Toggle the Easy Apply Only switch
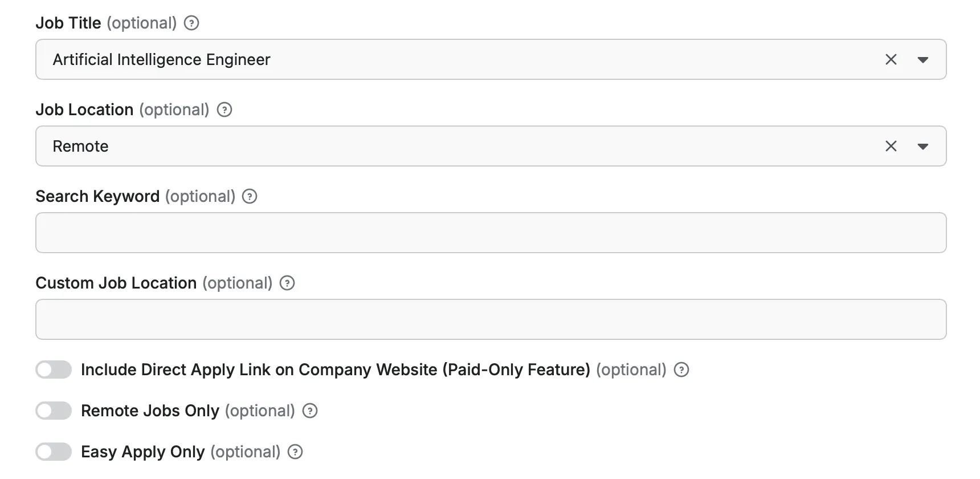The height and width of the screenshot is (479, 980). click(x=54, y=452)
